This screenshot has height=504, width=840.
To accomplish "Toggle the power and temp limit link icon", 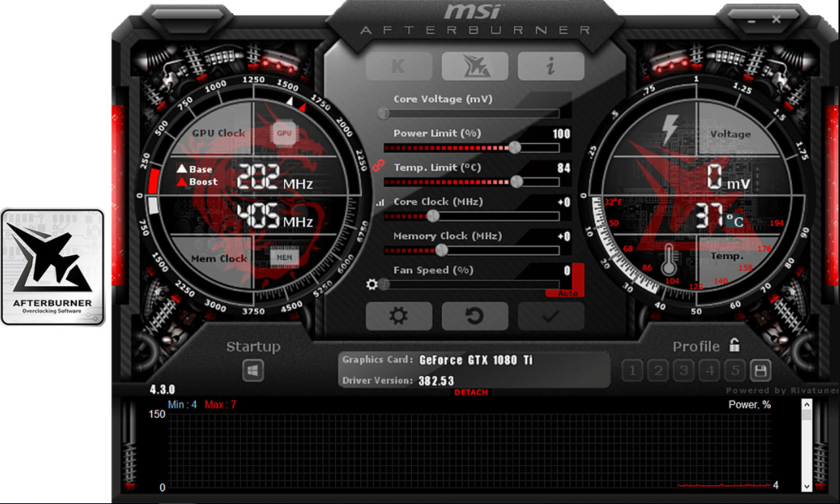I will tap(378, 165).
